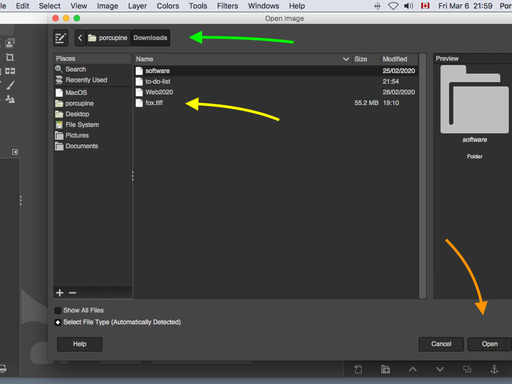Click the type-a-file-name pencil icon
Viewport: 512px width, 384px height.
pos(61,38)
